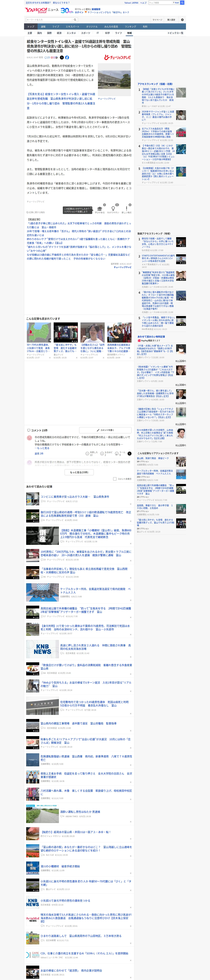This screenshot has height=980, width=210.
Task: Select the ランキング tab
Action: point(130,27)
